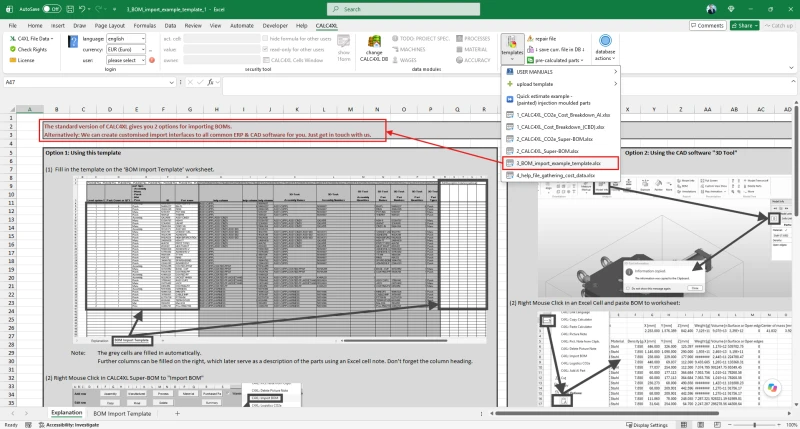The height and width of the screenshot is (429, 800).
Task: Switch to the Page Layout ribbon tab
Action: [110, 26]
